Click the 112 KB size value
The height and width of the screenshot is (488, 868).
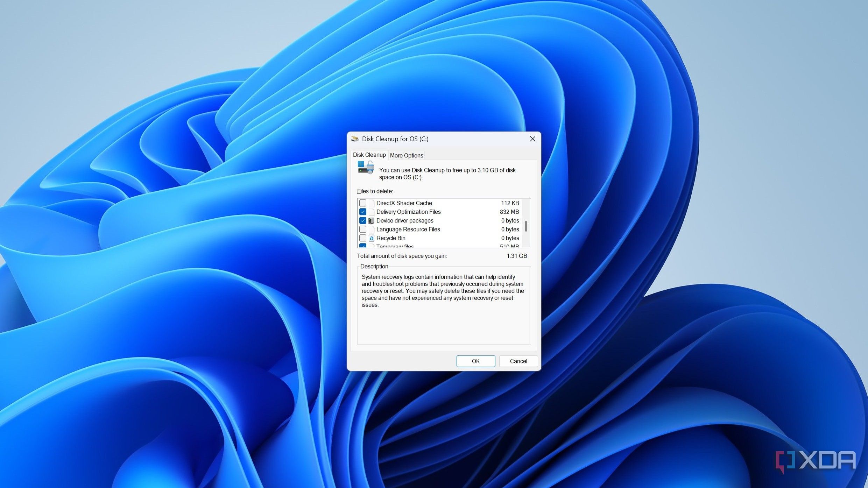click(510, 203)
